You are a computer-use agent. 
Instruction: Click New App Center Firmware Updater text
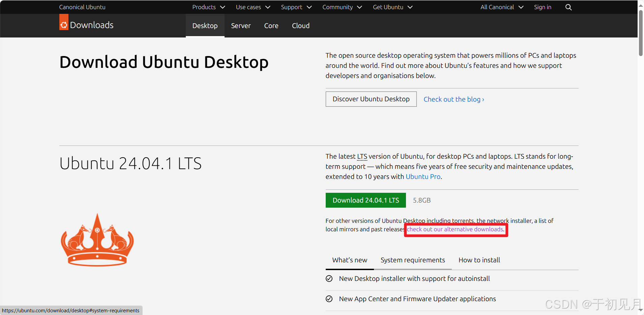417,299
